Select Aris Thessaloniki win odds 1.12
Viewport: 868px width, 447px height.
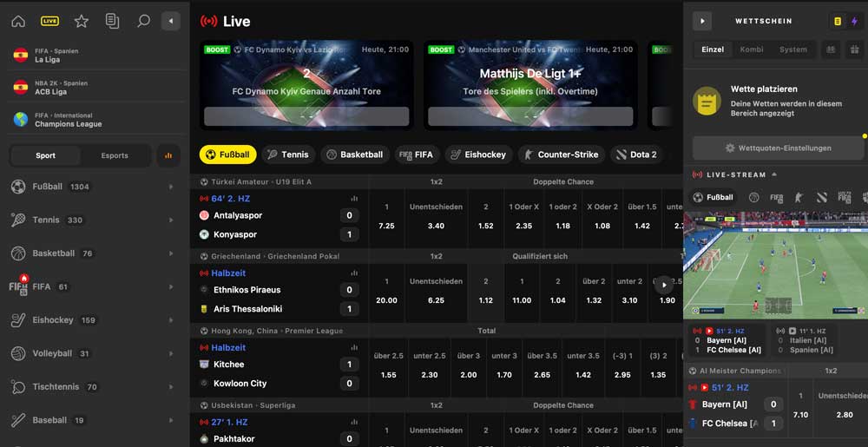point(485,293)
